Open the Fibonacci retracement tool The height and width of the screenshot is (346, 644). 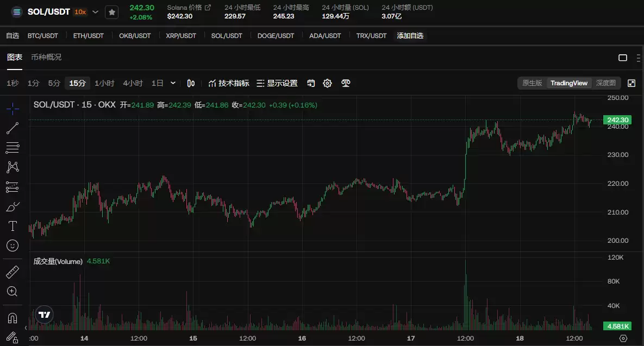click(12, 148)
